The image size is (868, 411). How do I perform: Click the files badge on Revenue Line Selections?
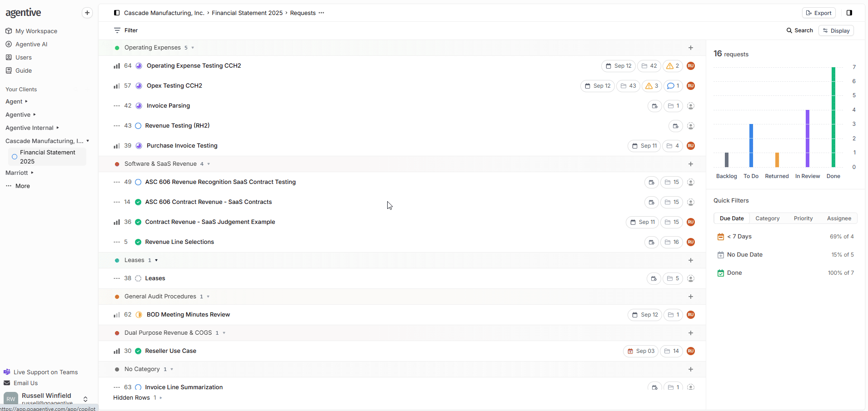pos(672,242)
